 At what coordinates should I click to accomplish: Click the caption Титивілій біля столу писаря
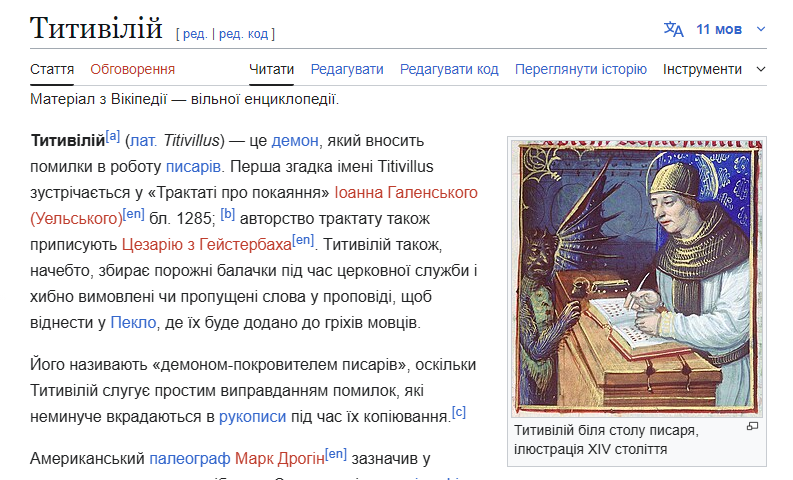coord(606,430)
